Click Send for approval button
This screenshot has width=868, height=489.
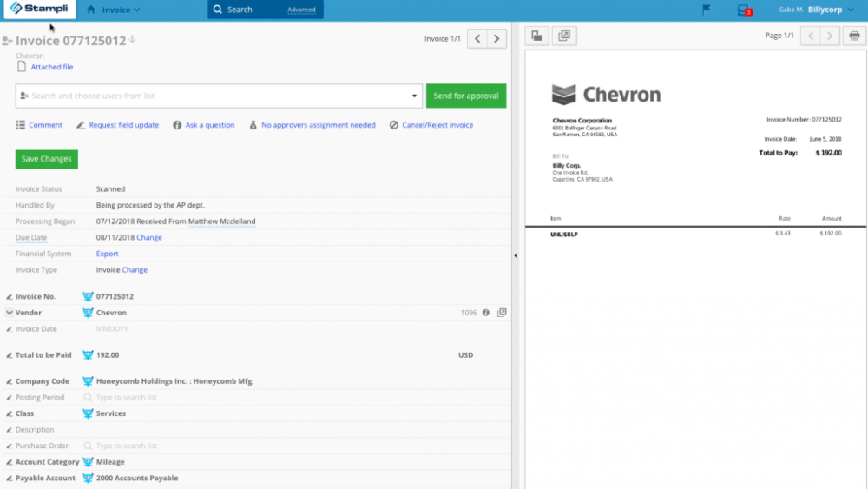pos(466,96)
